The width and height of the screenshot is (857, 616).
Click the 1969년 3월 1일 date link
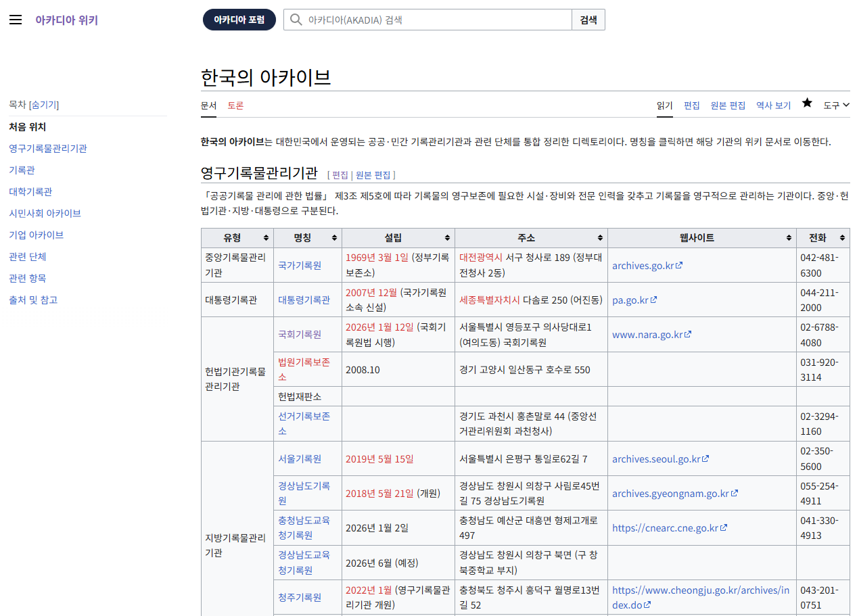click(377, 257)
